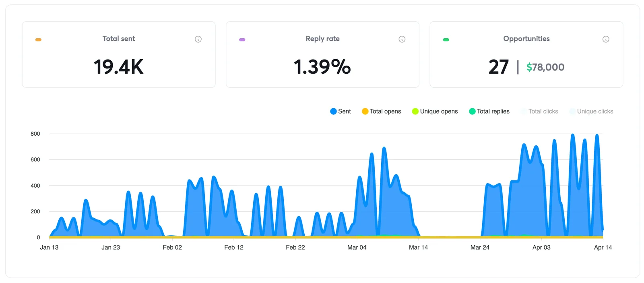Image resolution: width=644 pixels, height=283 pixels.
Task: Click the Jan 23 x-axis label
Action: pos(111,248)
